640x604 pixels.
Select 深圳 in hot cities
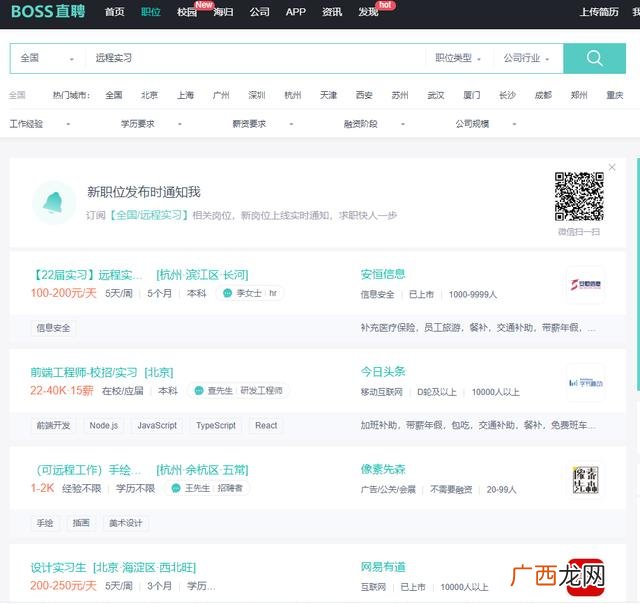pos(257,95)
